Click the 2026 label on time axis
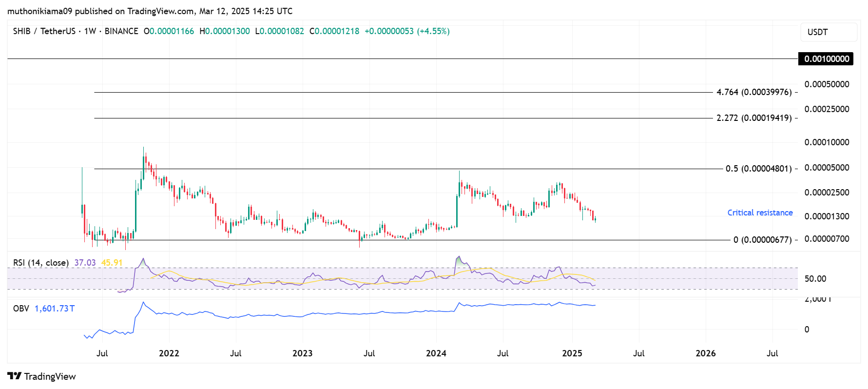Screen dimensions: 868x389 click(x=706, y=353)
